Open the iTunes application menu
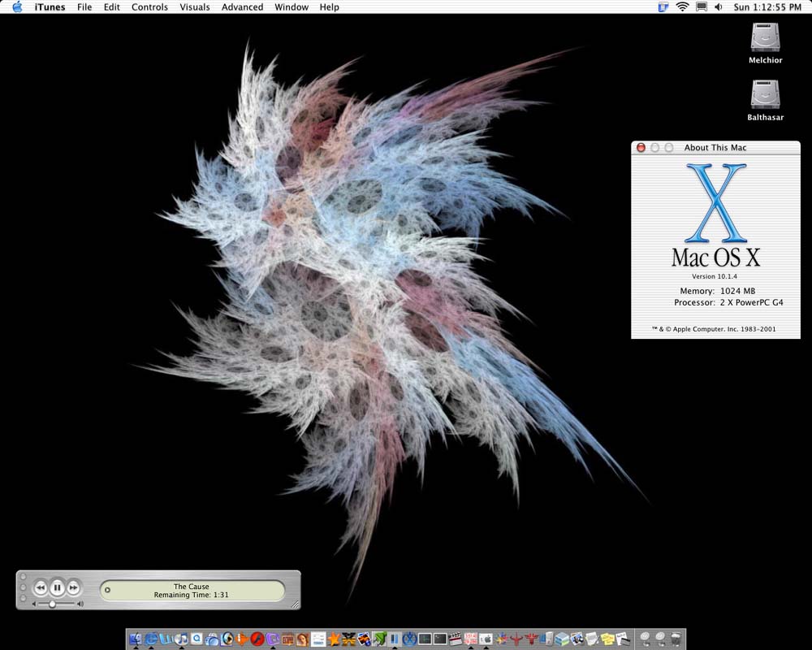The width and height of the screenshot is (812, 650). coord(50,6)
